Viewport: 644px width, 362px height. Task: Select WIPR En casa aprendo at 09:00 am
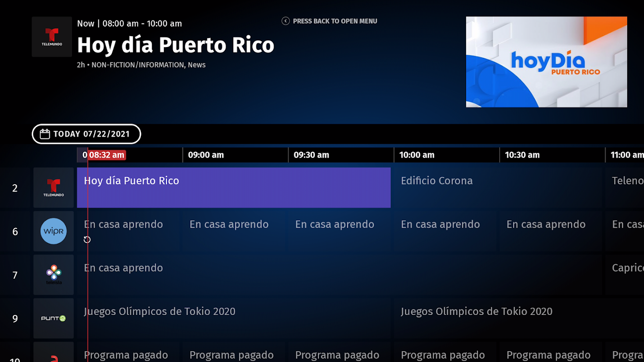(x=234, y=231)
